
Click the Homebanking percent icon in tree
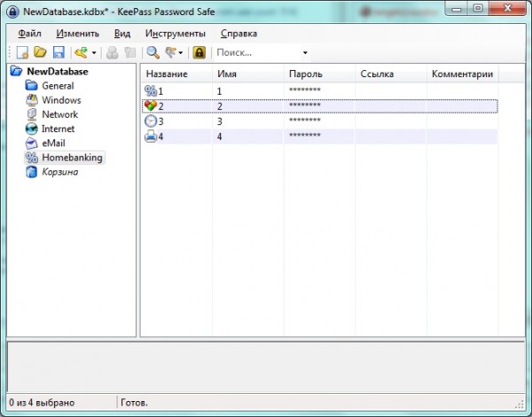point(32,158)
